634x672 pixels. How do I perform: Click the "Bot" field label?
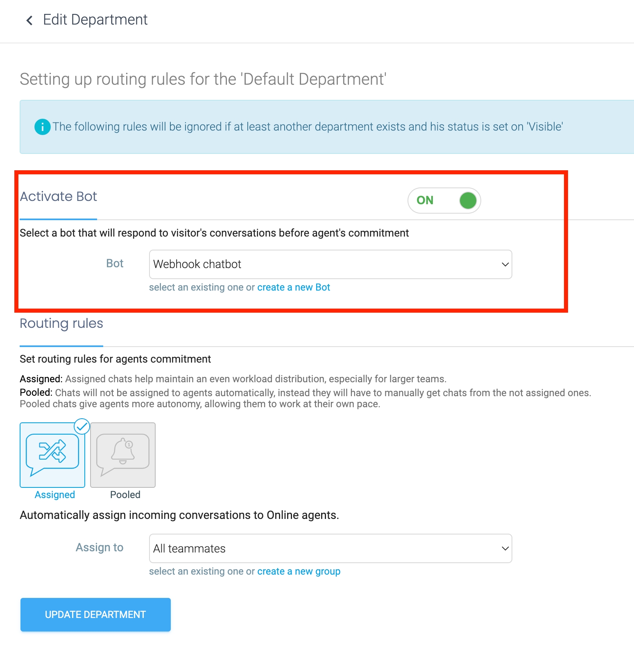pyautogui.click(x=115, y=264)
